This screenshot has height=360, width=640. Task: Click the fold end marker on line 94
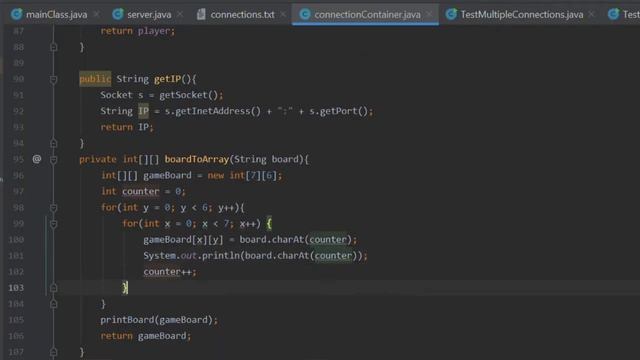click(53, 143)
